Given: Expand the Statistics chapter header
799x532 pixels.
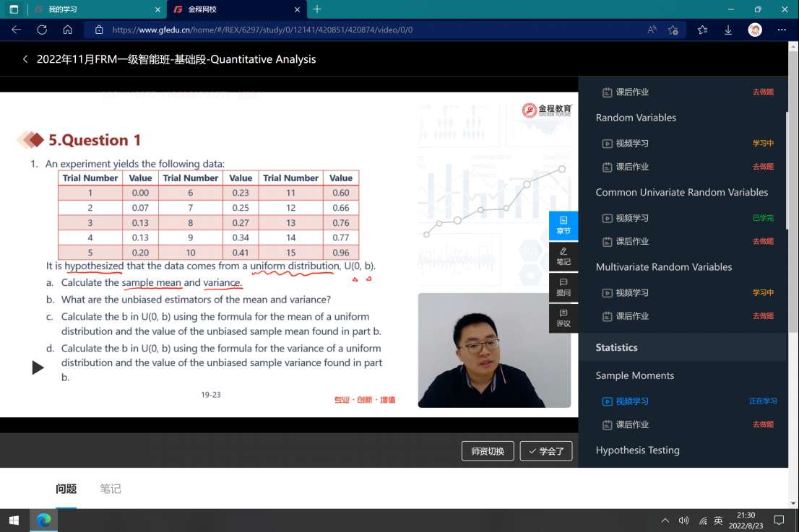Looking at the screenshot, I should pyautogui.click(x=616, y=347).
